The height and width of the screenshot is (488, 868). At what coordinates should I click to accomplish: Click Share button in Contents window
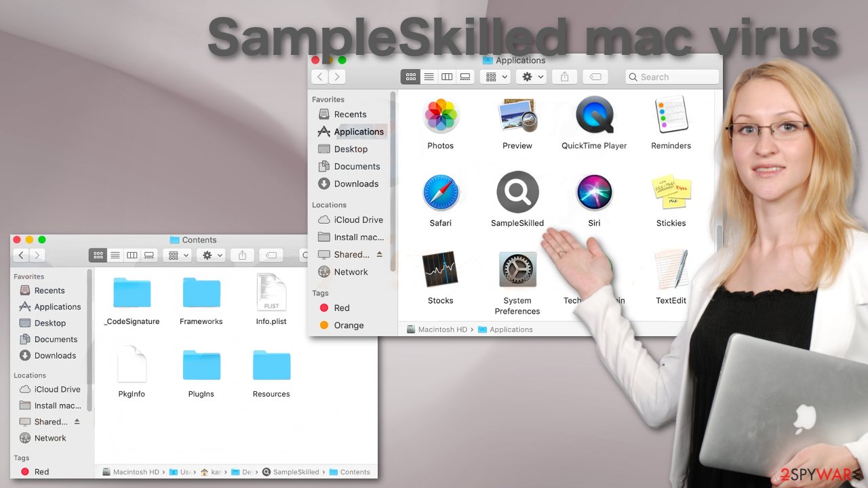click(242, 256)
